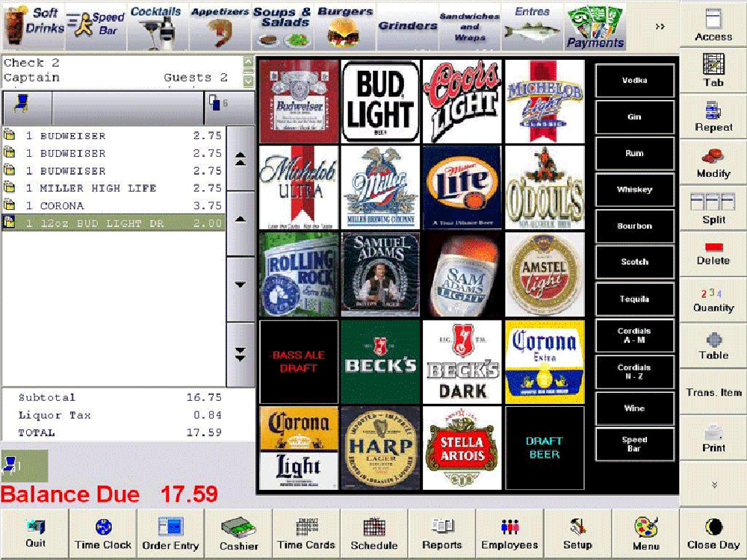Image resolution: width=747 pixels, height=560 pixels.
Task: Print the check
Action: point(713,438)
